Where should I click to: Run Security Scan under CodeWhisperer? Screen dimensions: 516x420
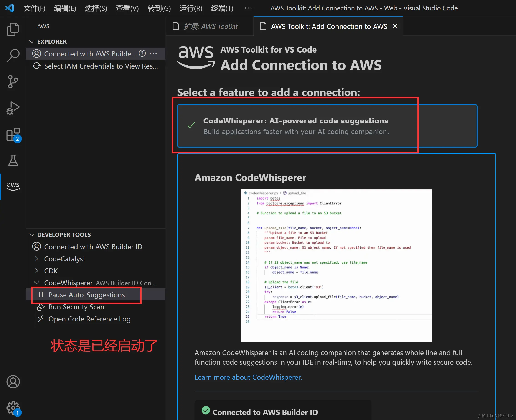[76, 307]
